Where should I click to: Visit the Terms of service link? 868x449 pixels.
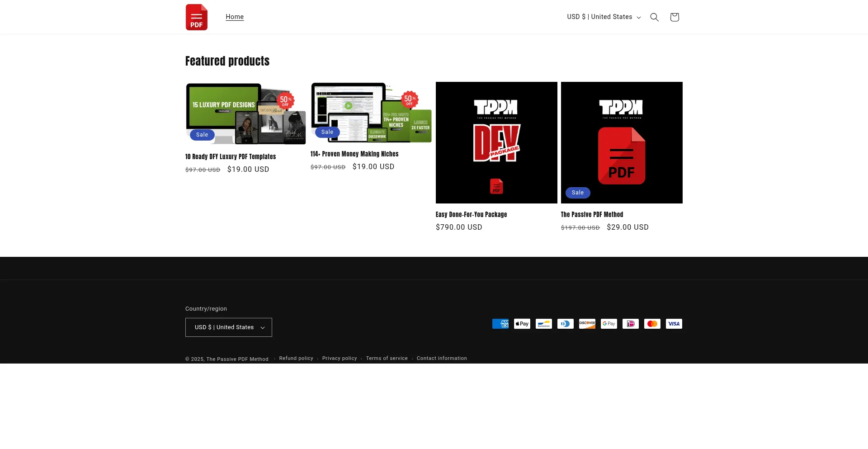(387, 358)
